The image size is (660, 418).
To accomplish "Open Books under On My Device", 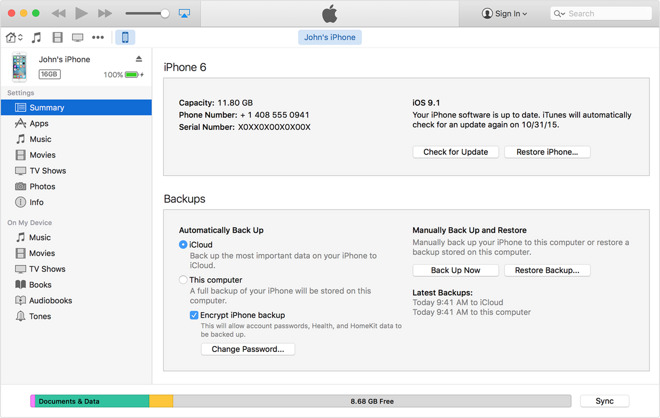I will tap(76, 285).
